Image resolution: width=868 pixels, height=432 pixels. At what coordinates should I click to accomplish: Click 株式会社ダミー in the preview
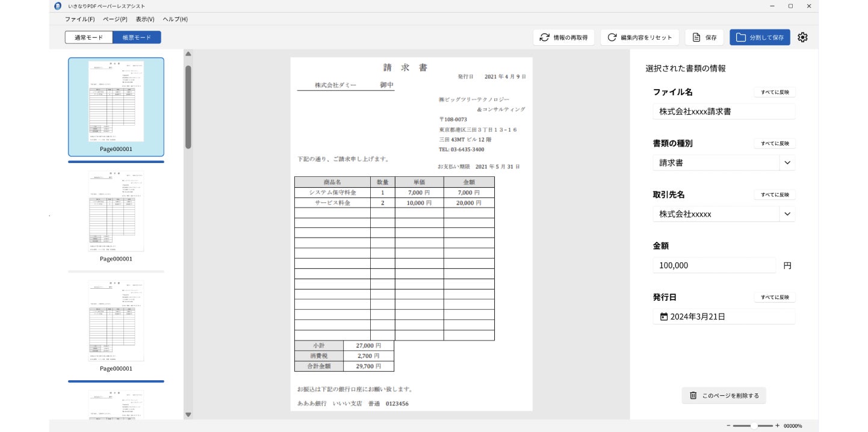pos(335,85)
